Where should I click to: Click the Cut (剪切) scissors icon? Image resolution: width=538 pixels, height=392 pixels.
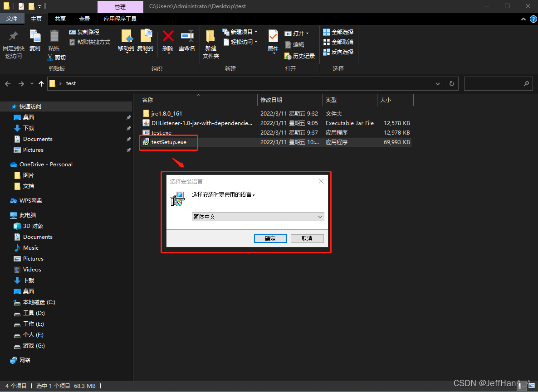[50, 58]
